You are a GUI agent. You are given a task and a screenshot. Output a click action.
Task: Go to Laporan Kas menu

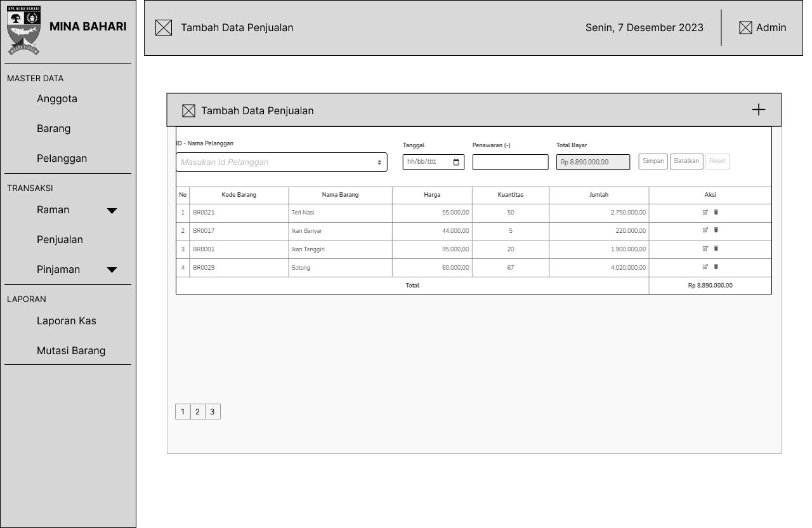pyautogui.click(x=67, y=321)
